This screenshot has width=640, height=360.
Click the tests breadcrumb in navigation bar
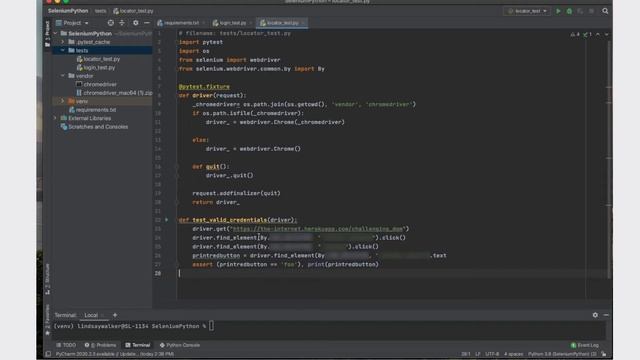point(100,11)
